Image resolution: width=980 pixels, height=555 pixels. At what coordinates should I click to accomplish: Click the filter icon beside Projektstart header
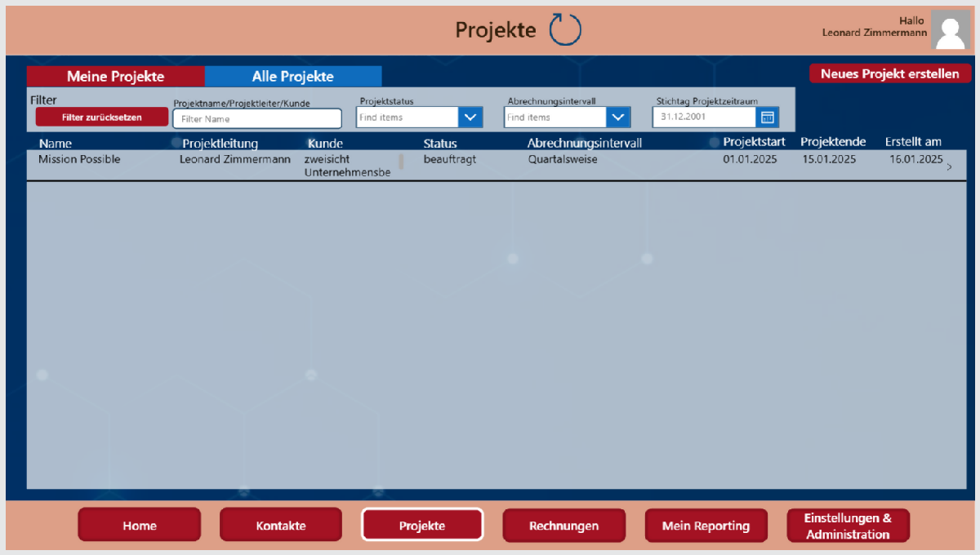click(714, 141)
